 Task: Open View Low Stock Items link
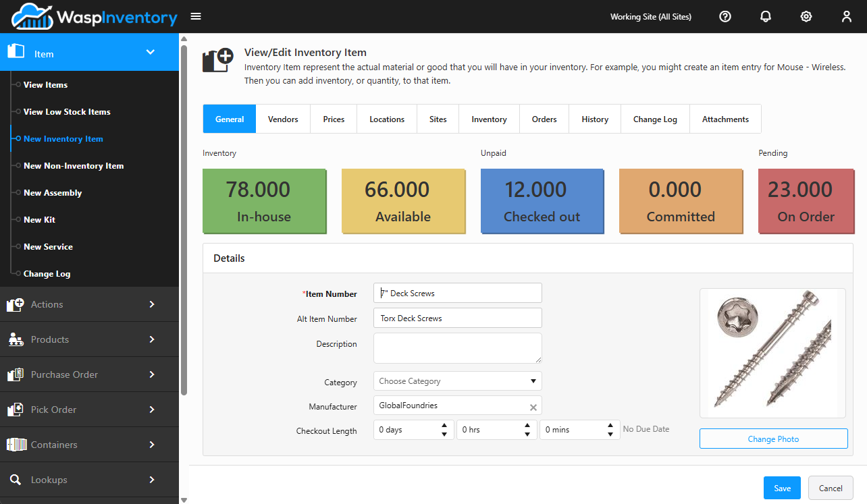pyautogui.click(x=67, y=111)
